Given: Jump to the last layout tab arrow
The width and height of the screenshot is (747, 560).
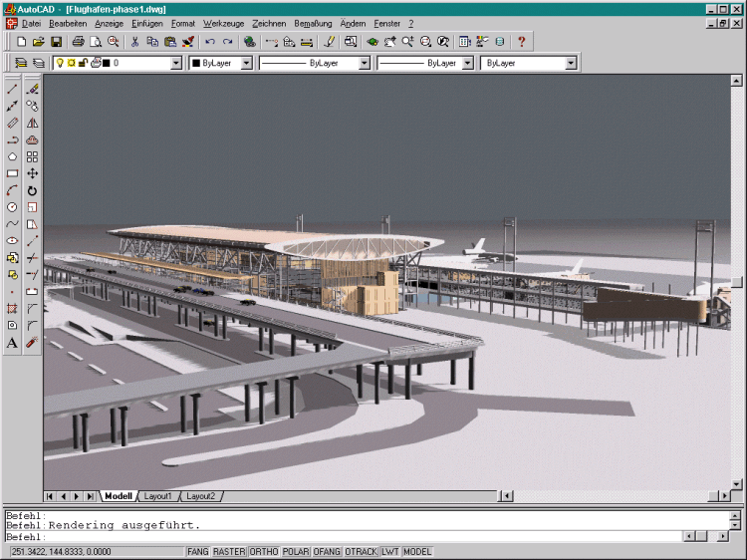Looking at the screenshot, I should (x=90, y=496).
